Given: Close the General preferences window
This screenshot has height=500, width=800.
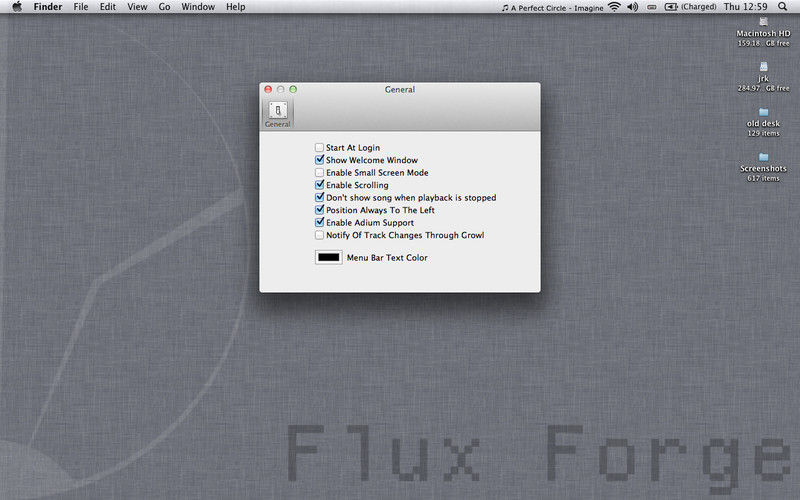Looking at the screenshot, I should point(268,89).
